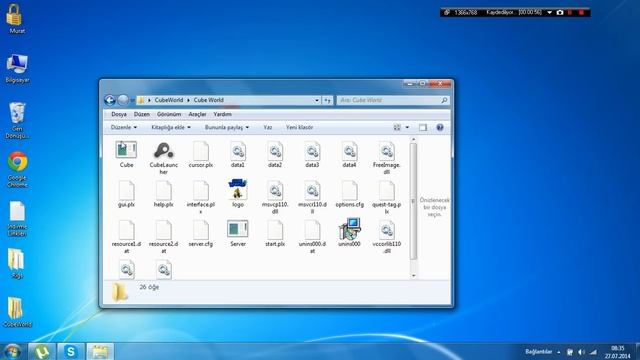Show hidden tray icons arrow
The height and width of the screenshot is (360, 640).
(558, 352)
